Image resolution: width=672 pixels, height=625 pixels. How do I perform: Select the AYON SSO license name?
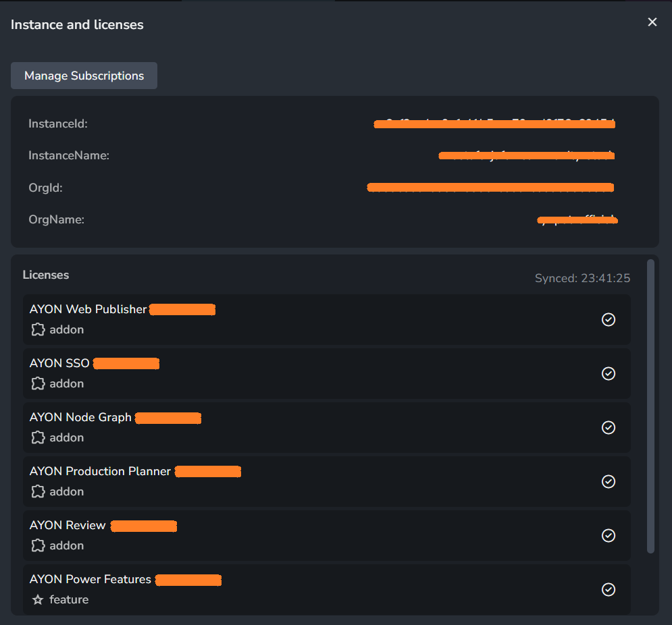[59, 363]
